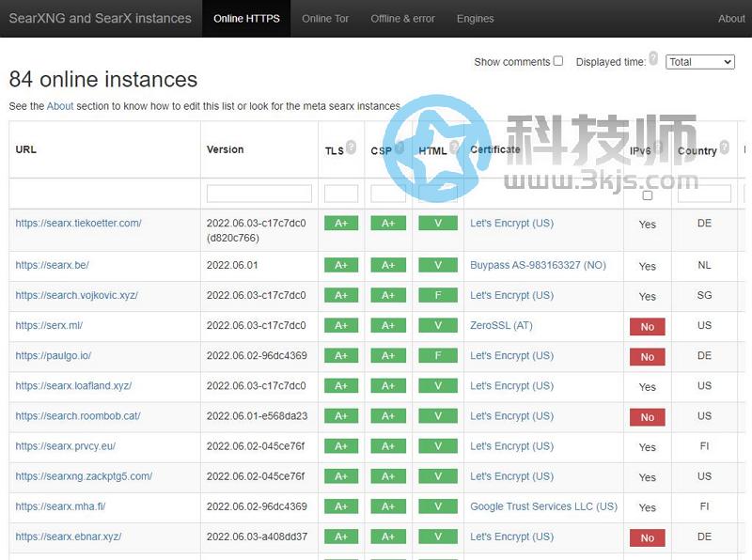Visit https://search.vojkovic.xyz/ instance
This screenshot has width=752, height=560.
coord(76,295)
